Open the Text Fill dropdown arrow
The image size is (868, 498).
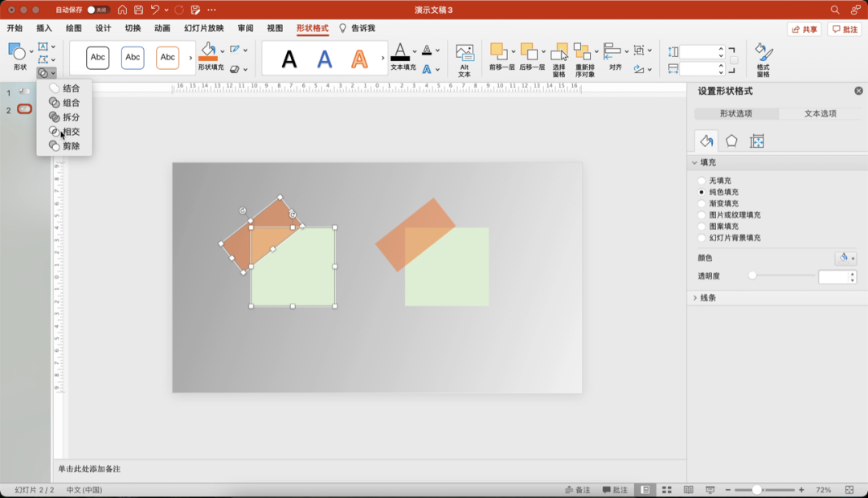click(414, 51)
